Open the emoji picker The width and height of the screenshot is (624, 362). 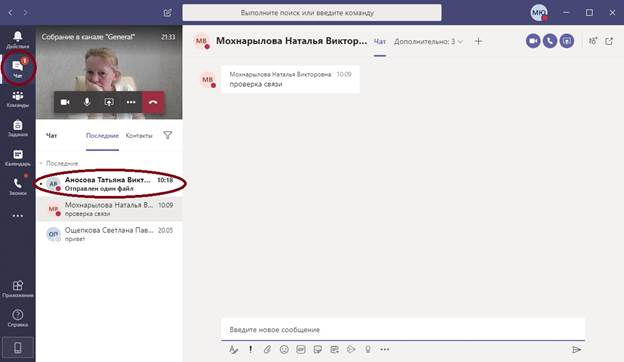tap(284, 349)
